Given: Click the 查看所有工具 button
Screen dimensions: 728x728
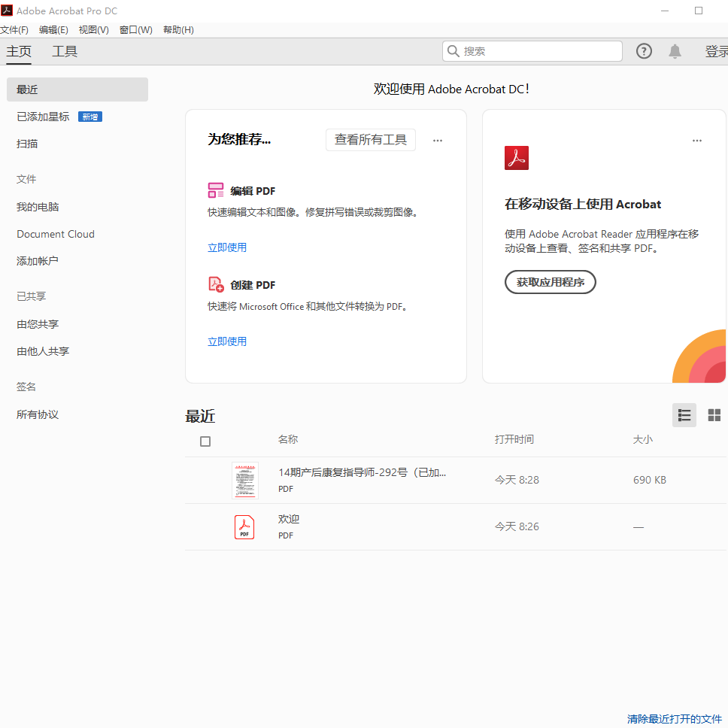Looking at the screenshot, I should pyautogui.click(x=371, y=140).
